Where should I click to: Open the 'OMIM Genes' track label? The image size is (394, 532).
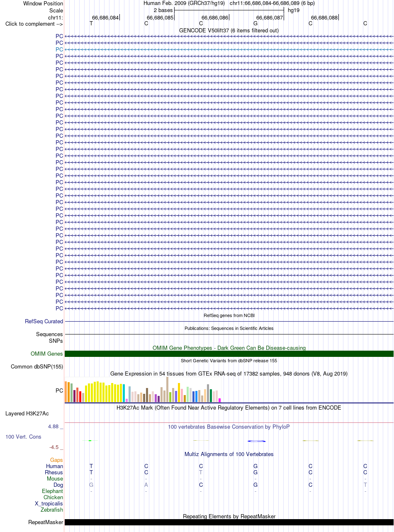coord(47,354)
